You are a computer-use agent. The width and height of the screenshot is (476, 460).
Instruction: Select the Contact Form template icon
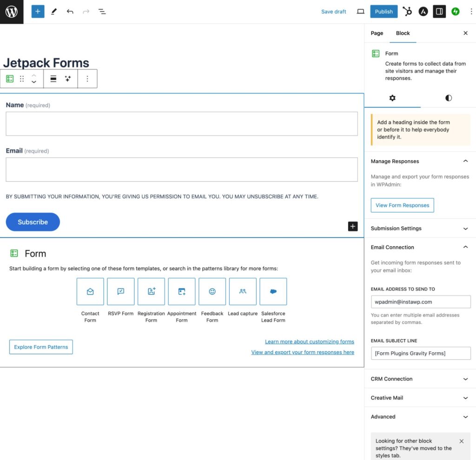(x=90, y=291)
